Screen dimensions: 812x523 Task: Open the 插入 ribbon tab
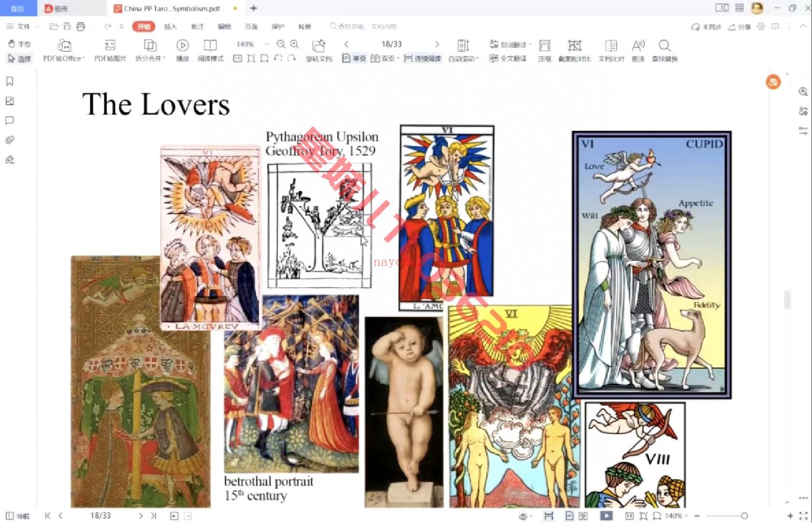pyautogui.click(x=171, y=27)
